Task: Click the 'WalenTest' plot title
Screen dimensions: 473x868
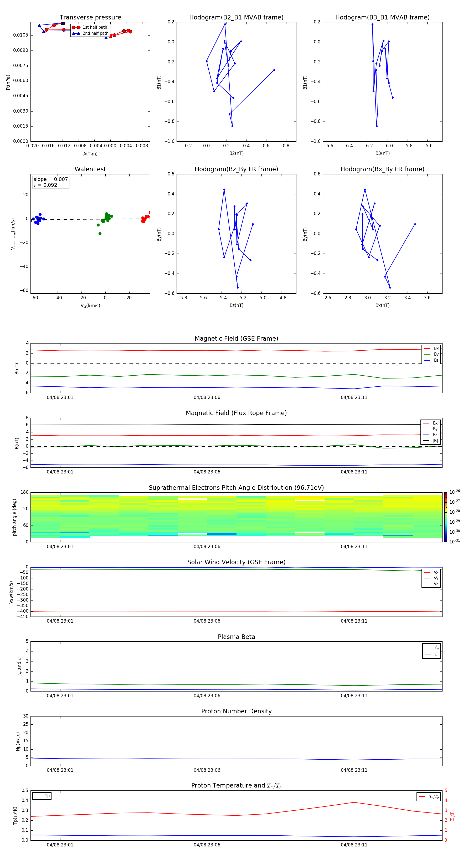Action: (x=90, y=169)
